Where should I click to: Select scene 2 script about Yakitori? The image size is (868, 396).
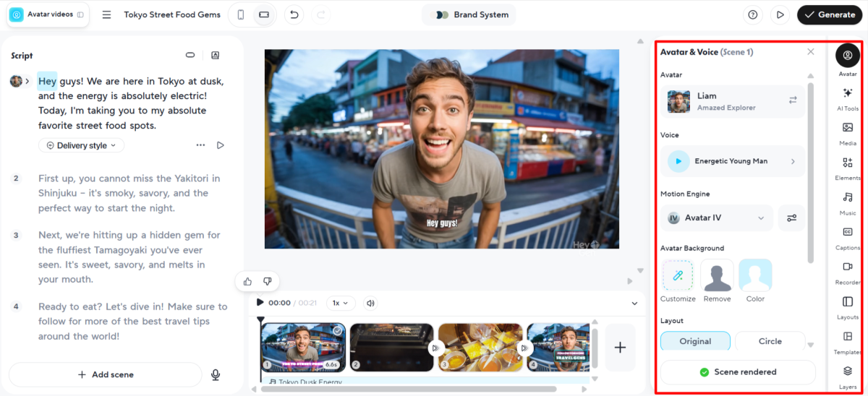129,193
